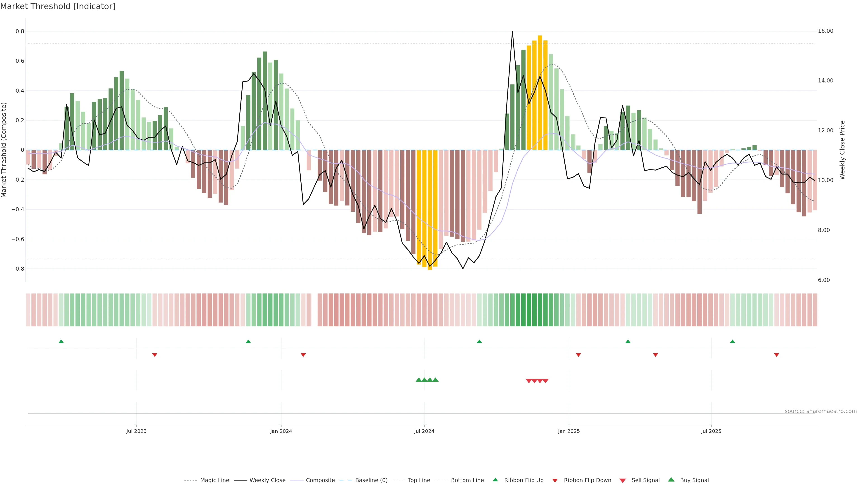Toggle Weekly Close legend item

[x=267, y=480]
